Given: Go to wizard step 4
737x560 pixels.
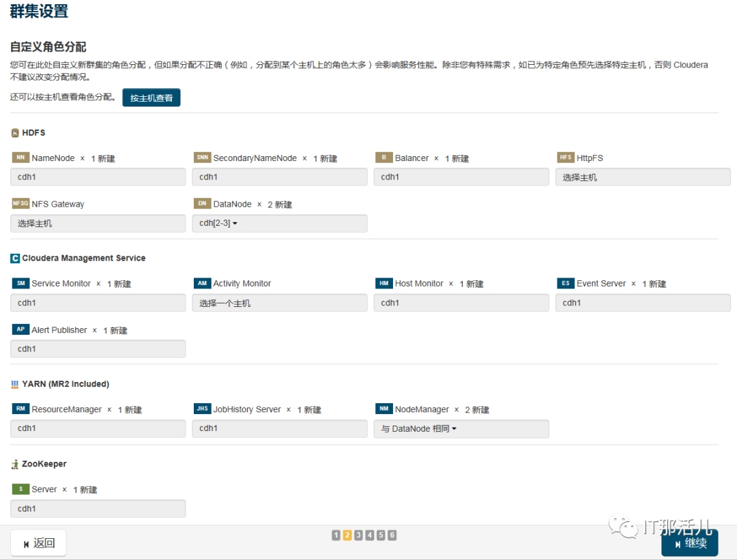Looking at the screenshot, I should (x=370, y=535).
